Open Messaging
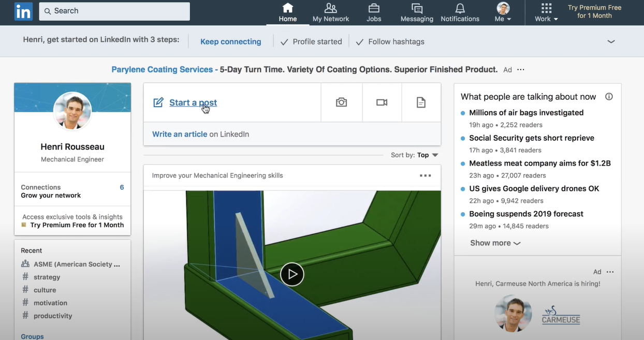The height and width of the screenshot is (340, 644). (x=417, y=12)
